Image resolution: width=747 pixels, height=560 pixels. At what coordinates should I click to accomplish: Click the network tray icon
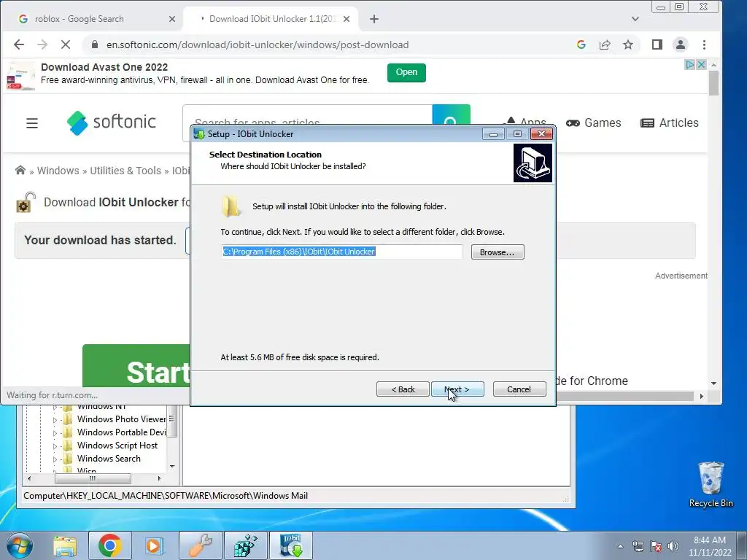pyautogui.click(x=638, y=546)
